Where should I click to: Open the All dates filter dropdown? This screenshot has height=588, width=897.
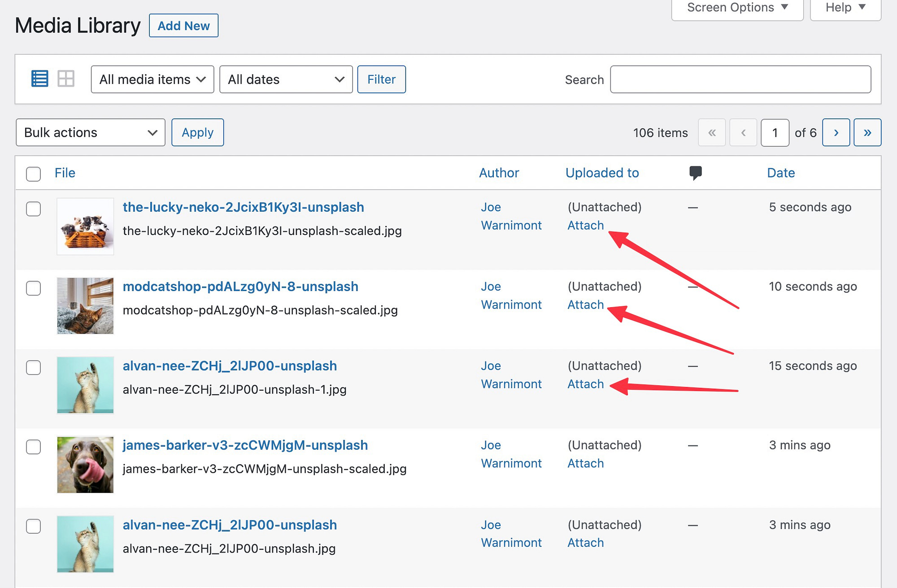coord(286,79)
